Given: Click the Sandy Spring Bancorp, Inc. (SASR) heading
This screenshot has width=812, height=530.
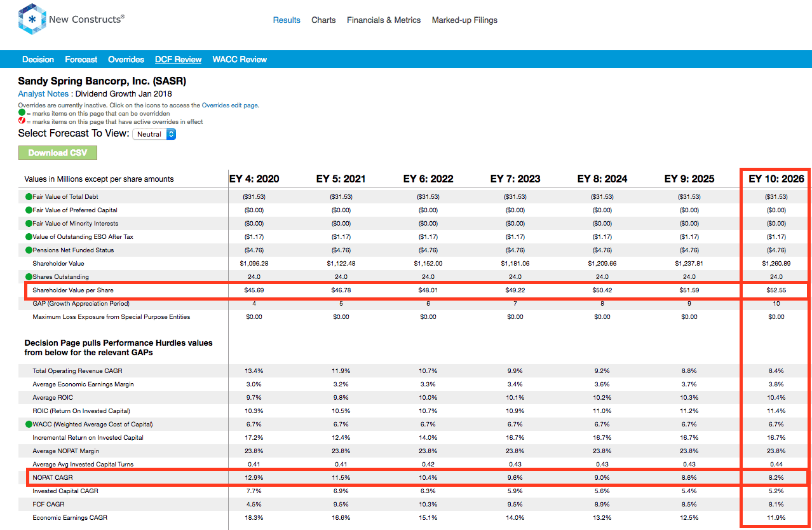Looking at the screenshot, I should [x=102, y=81].
